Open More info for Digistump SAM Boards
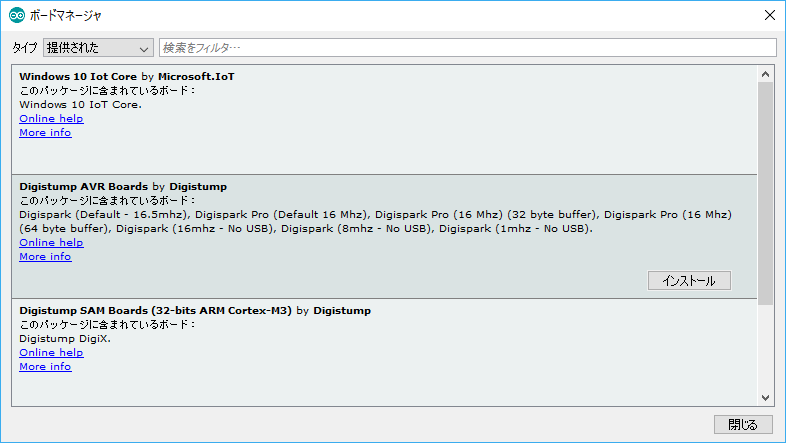Viewport: 786px width, 443px height. coord(45,367)
